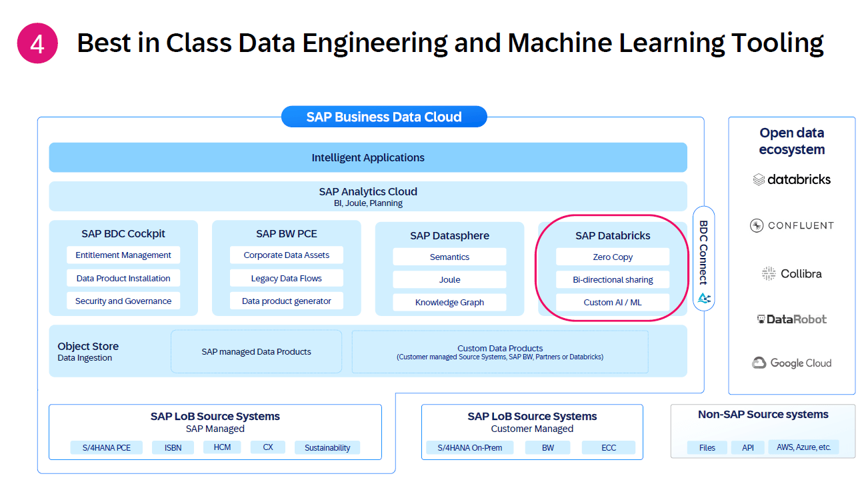Click the Intelligent Applications blue bar
This screenshot has width=868, height=478.
tap(367, 157)
